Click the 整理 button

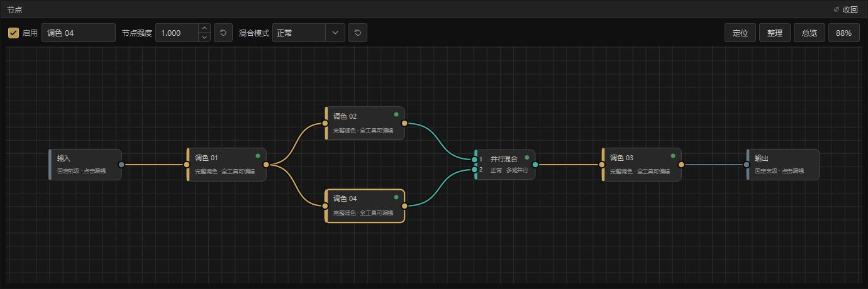(x=775, y=33)
